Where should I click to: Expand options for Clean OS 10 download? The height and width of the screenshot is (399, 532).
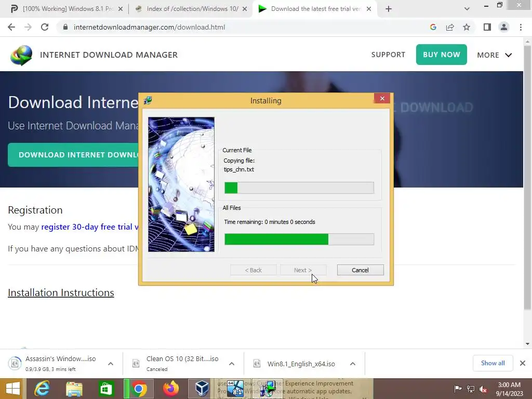[x=232, y=364]
